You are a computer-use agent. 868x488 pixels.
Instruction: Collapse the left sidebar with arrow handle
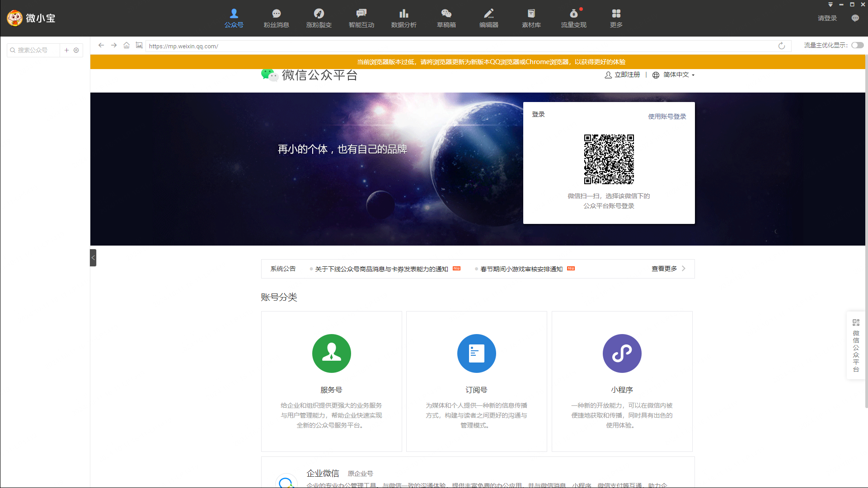coord(93,258)
